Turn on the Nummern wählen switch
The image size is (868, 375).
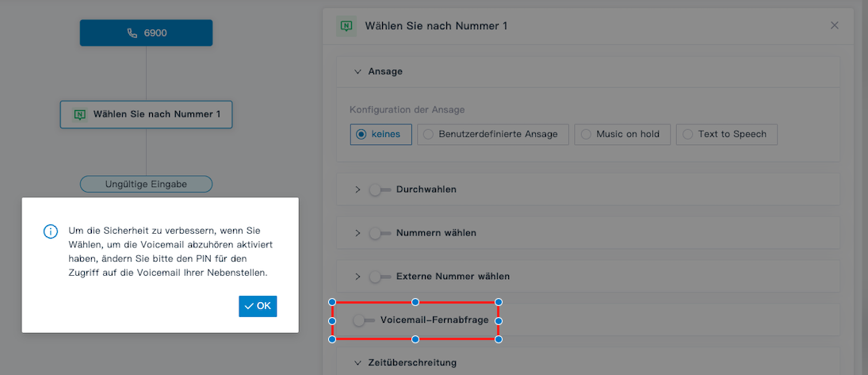380,233
